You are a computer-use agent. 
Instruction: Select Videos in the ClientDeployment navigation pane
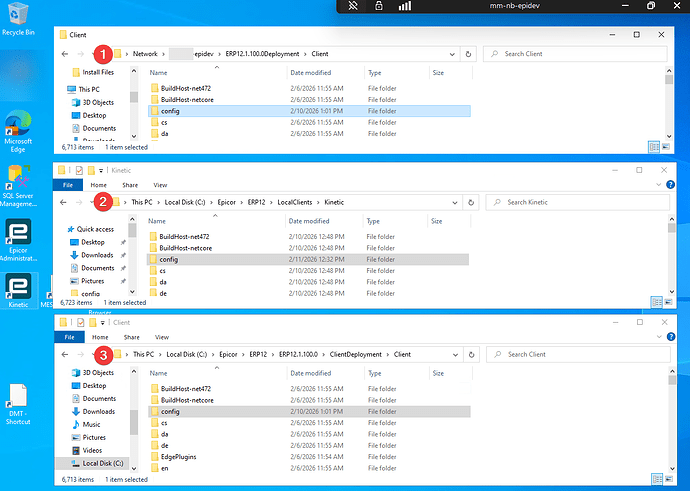coord(92,451)
